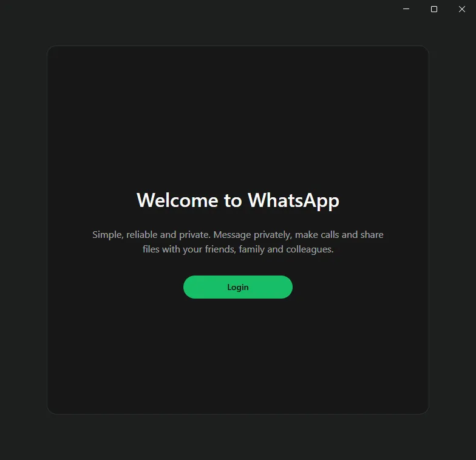Click the "Simple, reliable and private" sentence
Viewport: 476px width, 460px height.
(151, 235)
